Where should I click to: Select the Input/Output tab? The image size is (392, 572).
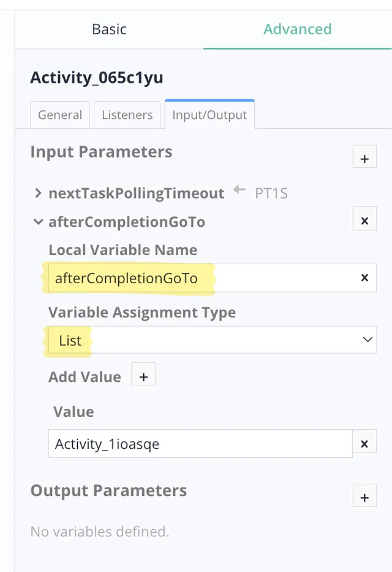[209, 115]
